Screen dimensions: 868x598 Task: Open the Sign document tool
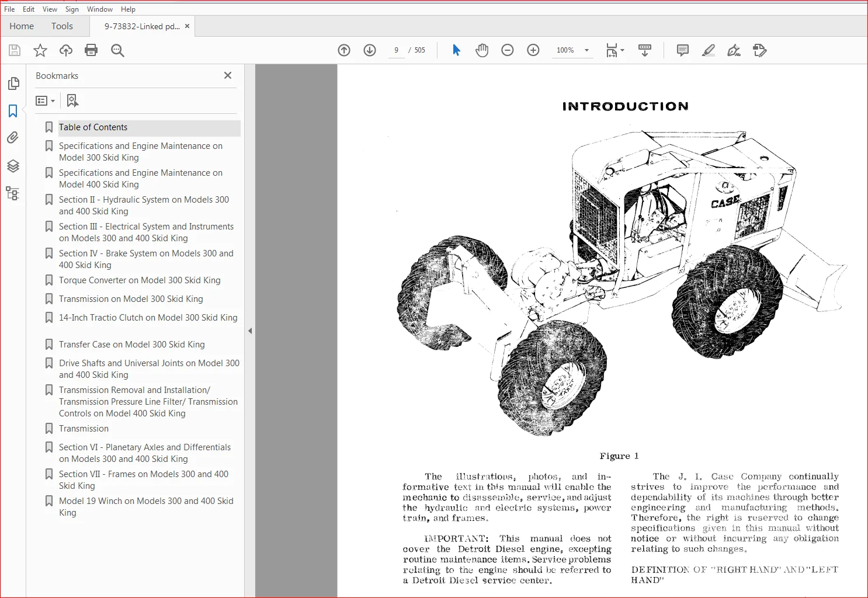click(x=734, y=50)
